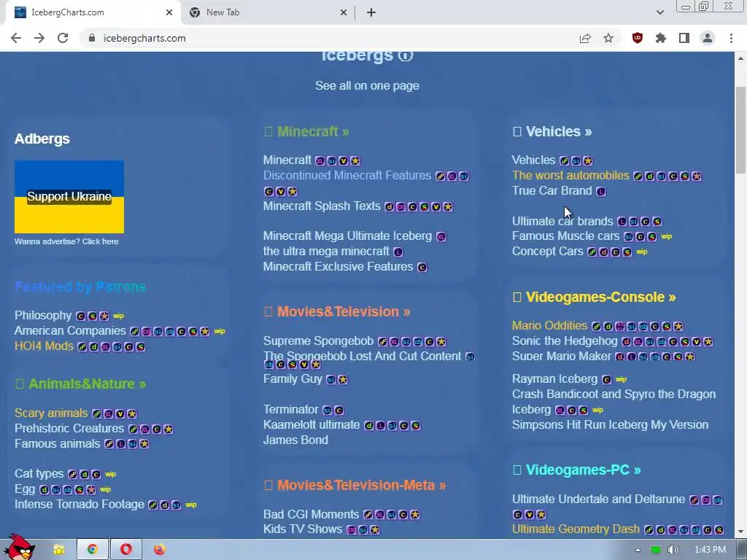Screen dimensions: 747x560
Task: Reload the icebergcharts.com page
Action: (63, 38)
